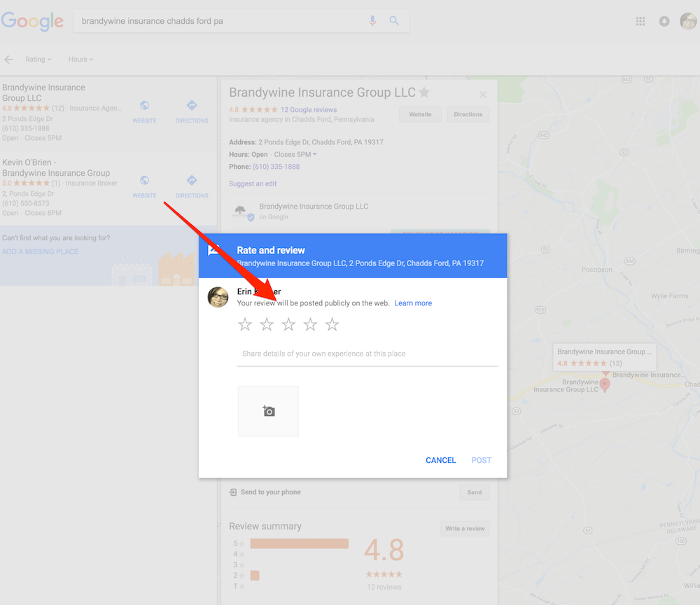
Task: Post the review
Action: coord(482,460)
